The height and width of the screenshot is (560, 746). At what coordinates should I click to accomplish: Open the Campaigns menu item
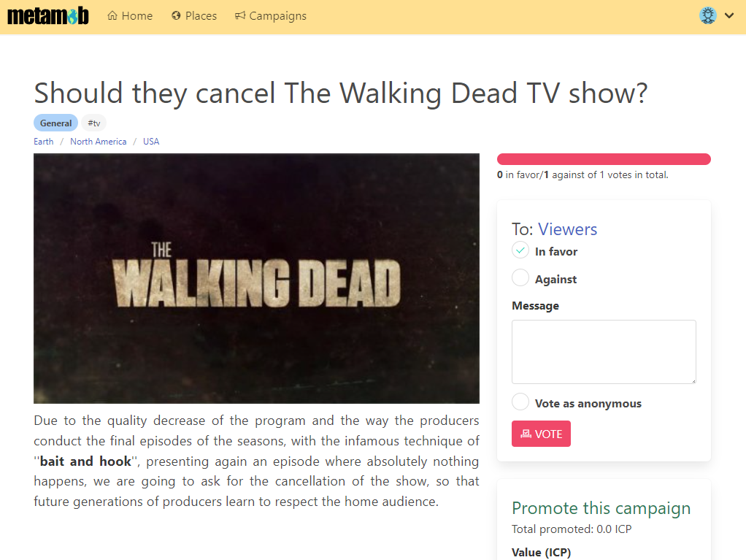271,16
